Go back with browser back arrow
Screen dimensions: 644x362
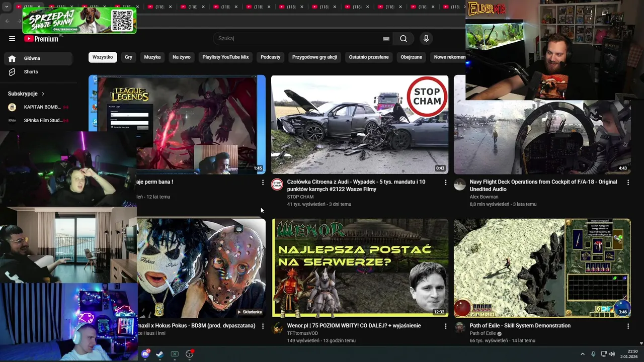(7, 21)
